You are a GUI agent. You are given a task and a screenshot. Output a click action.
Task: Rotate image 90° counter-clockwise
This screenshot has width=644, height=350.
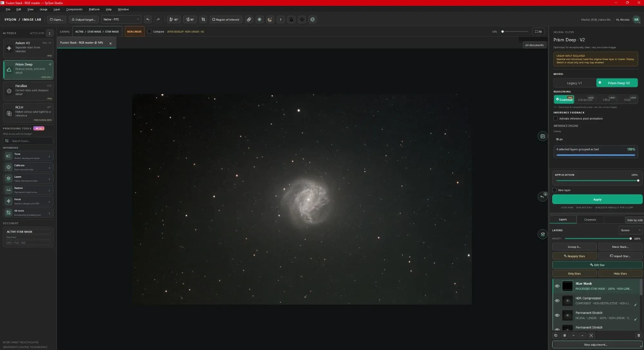click(174, 19)
